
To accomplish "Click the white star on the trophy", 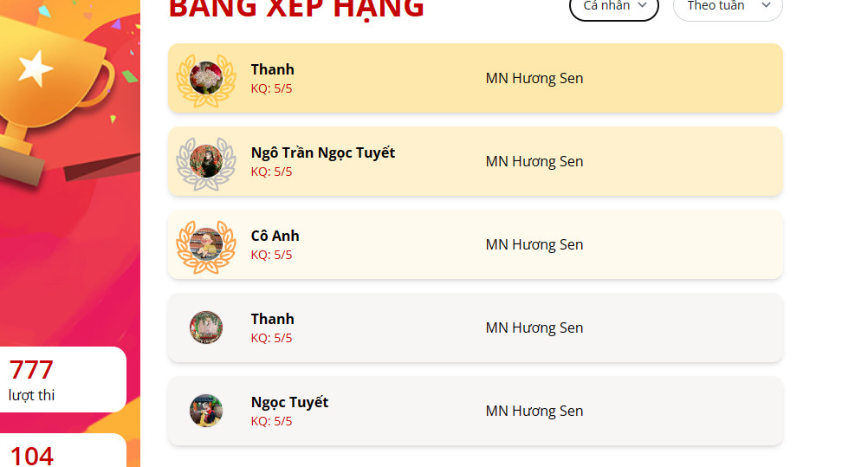I will pyautogui.click(x=36, y=68).
